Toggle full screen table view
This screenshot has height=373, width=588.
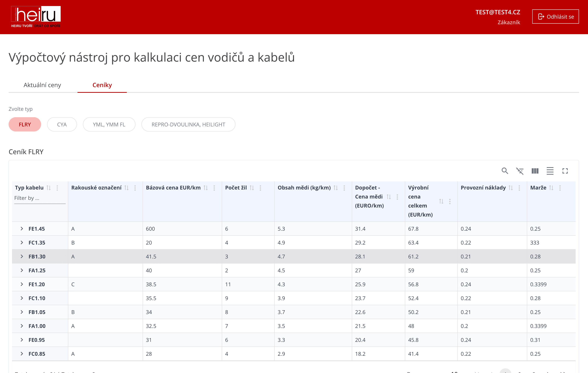coord(565,171)
